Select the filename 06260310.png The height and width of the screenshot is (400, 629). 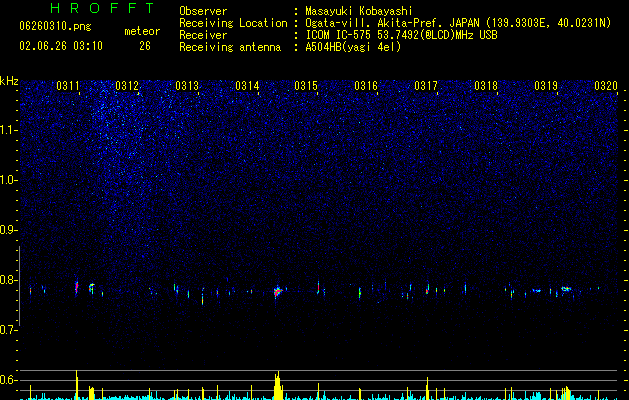coord(55,27)
